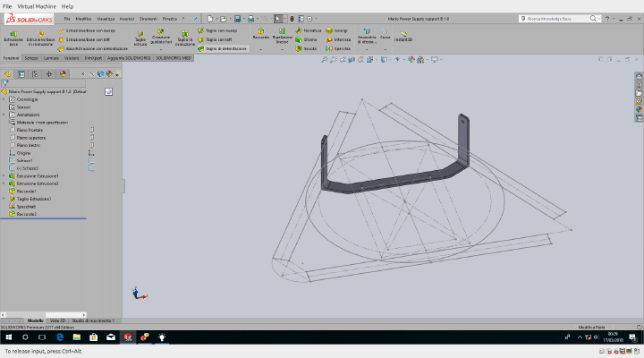Select the Taglio in rivoluzione tool
Image resolution: width=644 pixels, height=358 pixels.
(185, 38)
